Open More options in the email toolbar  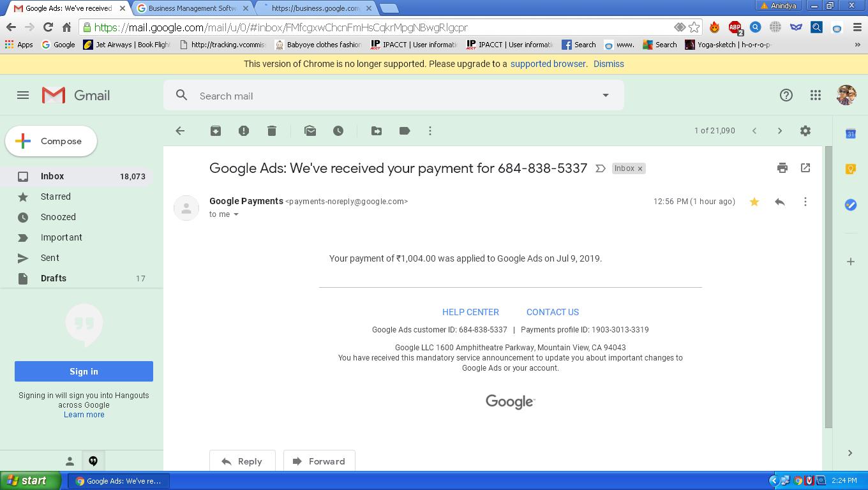pyautogui.click(x=430, y=131)
